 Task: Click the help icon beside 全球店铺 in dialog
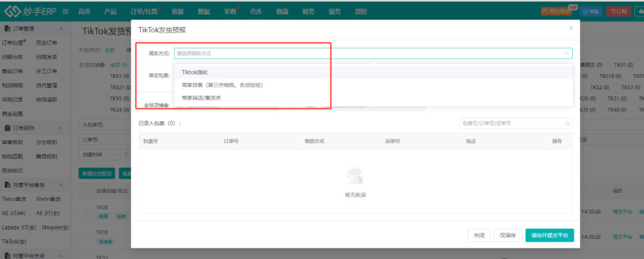[167, 105]
